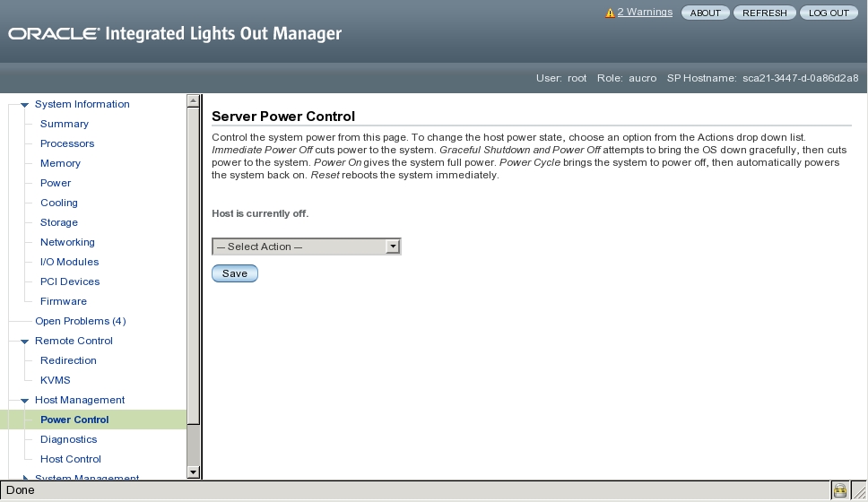Open I/O Modules page
The image size is (868, 502).
tap(69, 262)
